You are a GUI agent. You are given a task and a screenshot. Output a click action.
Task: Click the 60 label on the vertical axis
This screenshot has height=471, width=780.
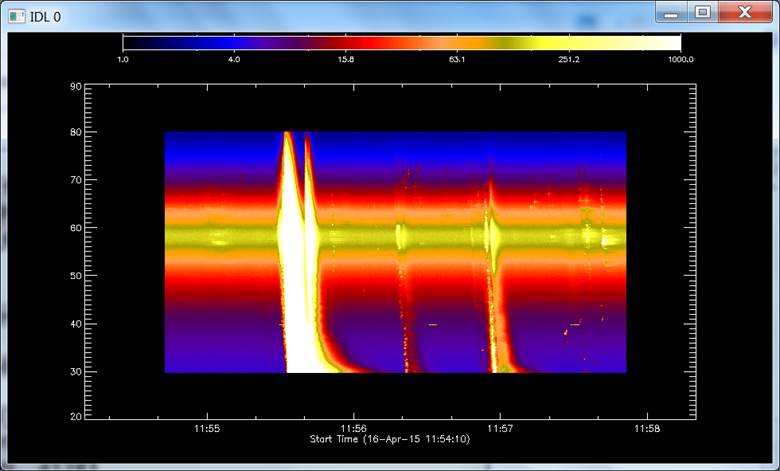pyautogui.click(x=75, y=228)
